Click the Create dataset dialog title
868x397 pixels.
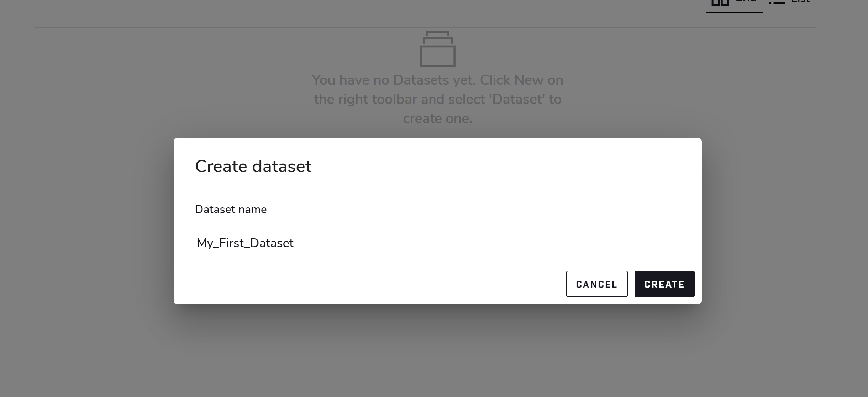253,166
